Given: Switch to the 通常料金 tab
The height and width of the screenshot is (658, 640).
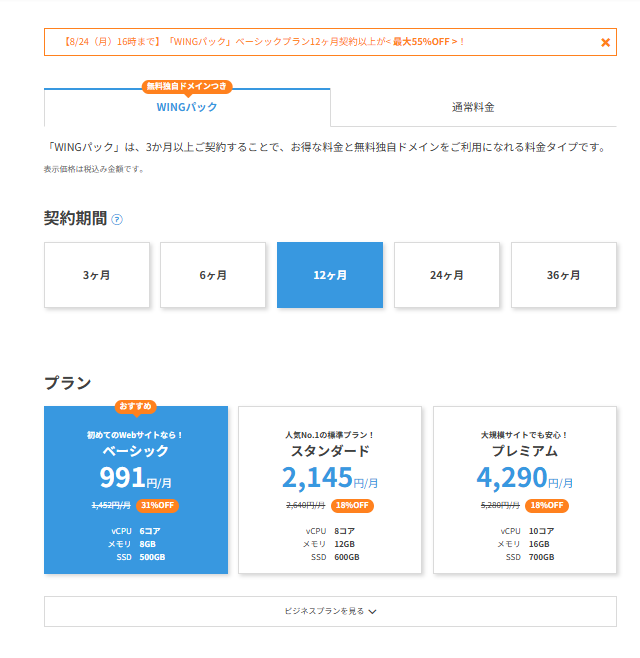Looking at the screenshot, I should point(473,107).
